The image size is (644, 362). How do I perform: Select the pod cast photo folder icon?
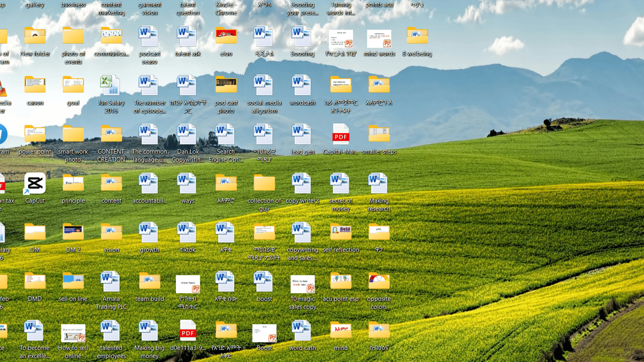pyautogui.click(x=226, y=85)
